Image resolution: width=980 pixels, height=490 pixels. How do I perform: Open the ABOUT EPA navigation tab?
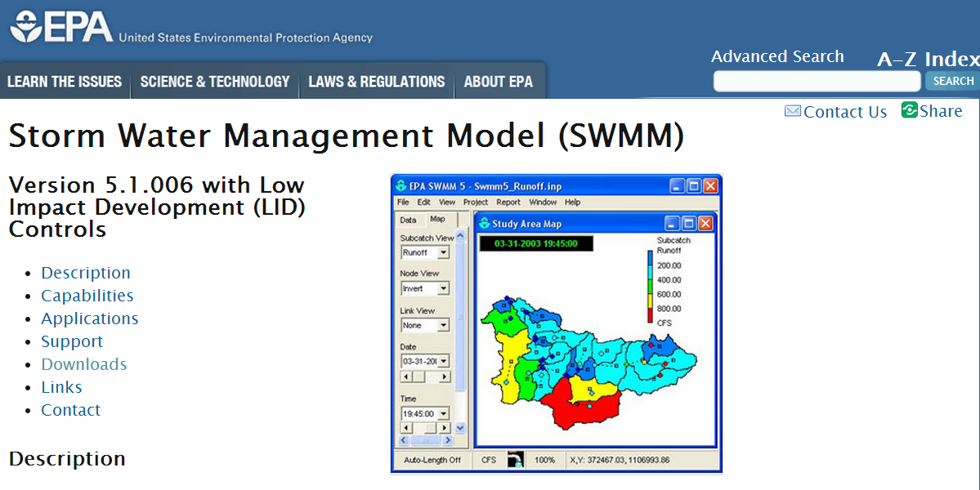coord(498,82)
